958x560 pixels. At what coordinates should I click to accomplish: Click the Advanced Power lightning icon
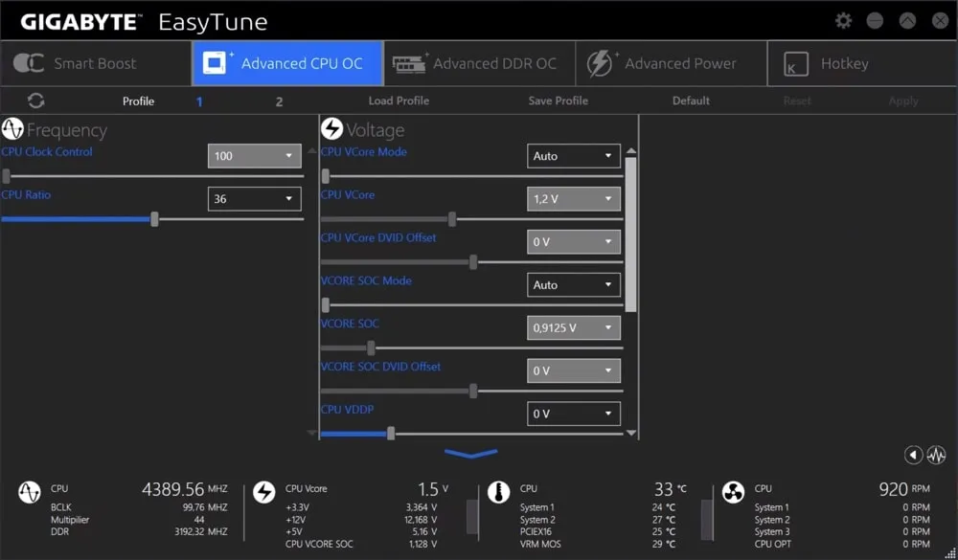tap(600, 63)
